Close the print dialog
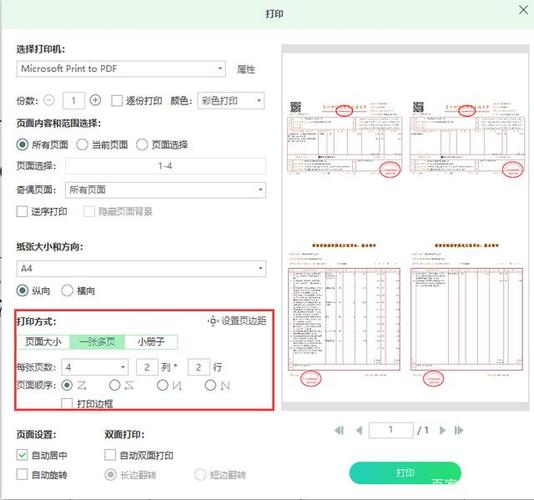 (523, 10)
